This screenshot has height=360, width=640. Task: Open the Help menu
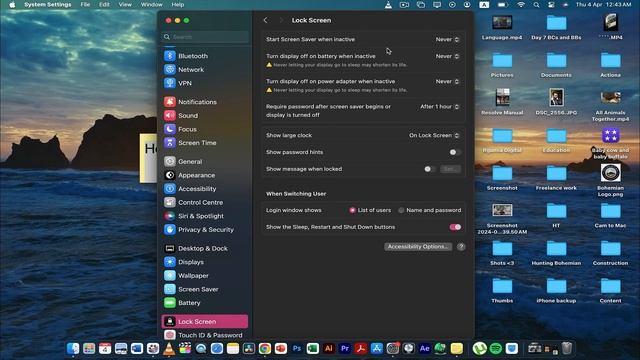178,4
